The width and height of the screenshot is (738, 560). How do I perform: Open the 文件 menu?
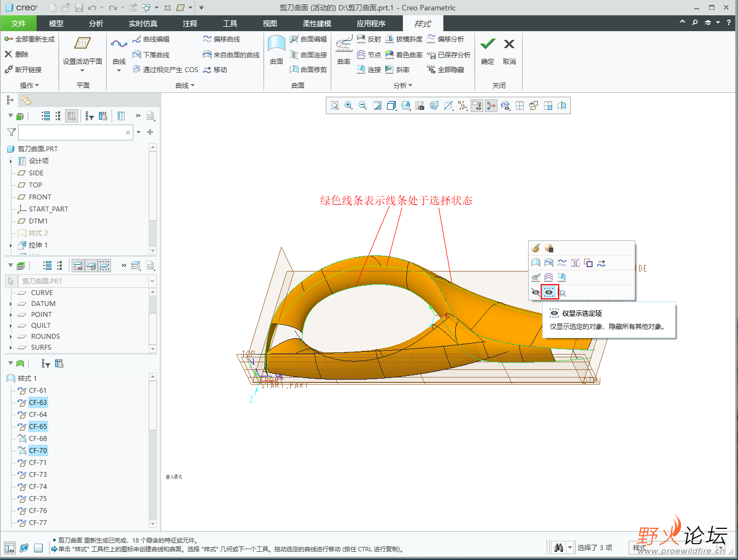click(x=19, y=23)
